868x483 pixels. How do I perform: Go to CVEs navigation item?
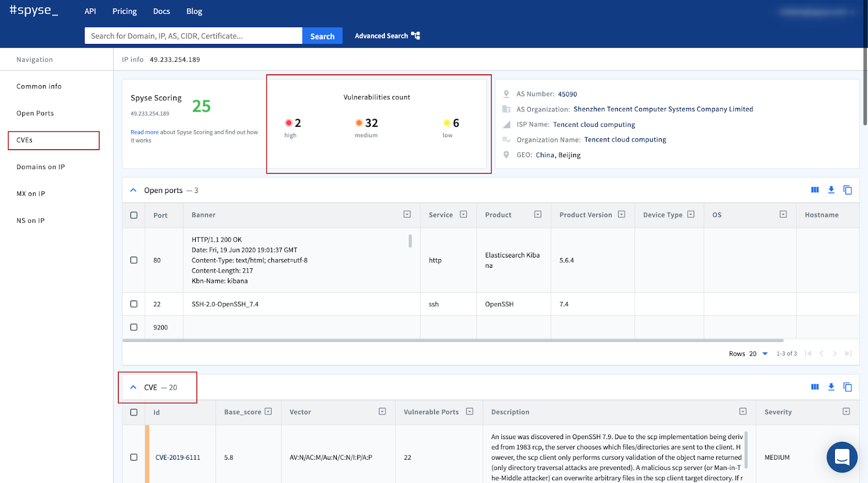(24, 140)
